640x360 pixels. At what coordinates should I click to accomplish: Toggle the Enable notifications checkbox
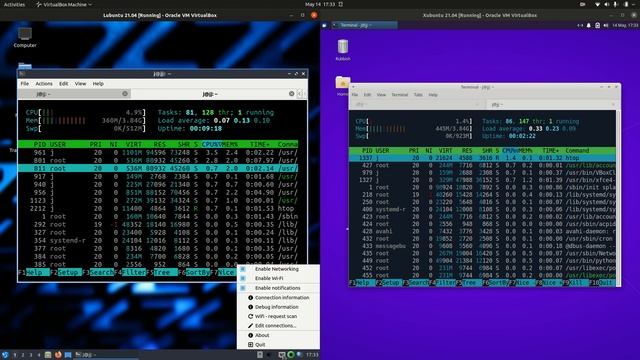tap(243, 288)
